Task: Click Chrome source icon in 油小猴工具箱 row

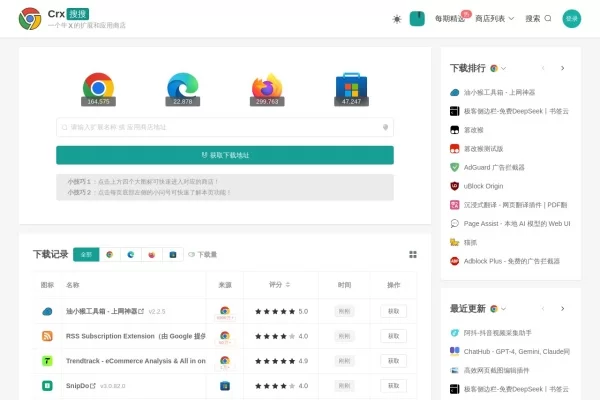Action: (x=225, y=310)
